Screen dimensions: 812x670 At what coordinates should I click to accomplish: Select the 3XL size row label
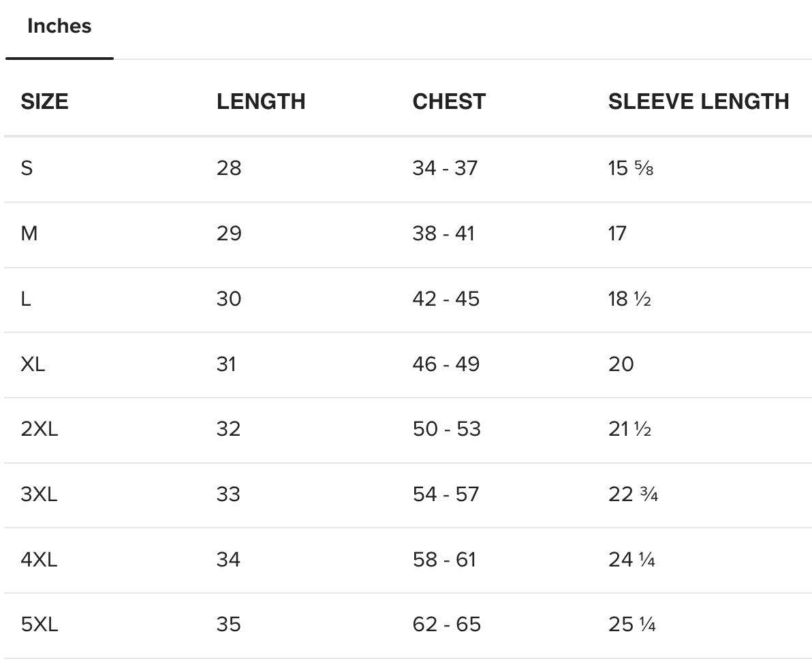tap(40, 494)
